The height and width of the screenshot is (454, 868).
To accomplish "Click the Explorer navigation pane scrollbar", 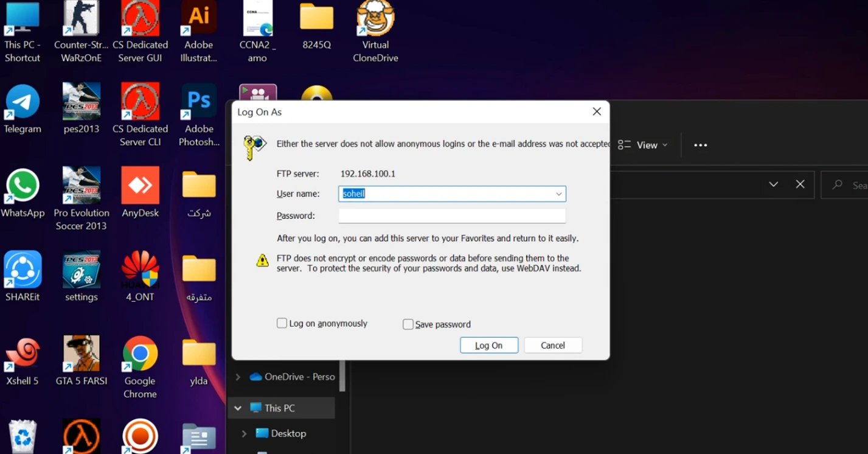I will point(342,377).
